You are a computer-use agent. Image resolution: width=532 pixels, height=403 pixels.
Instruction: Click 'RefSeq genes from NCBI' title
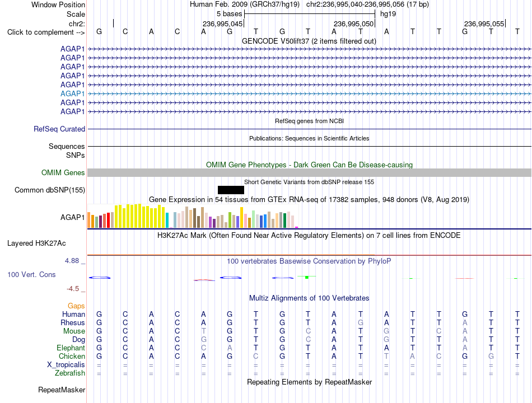coord(309,121)
